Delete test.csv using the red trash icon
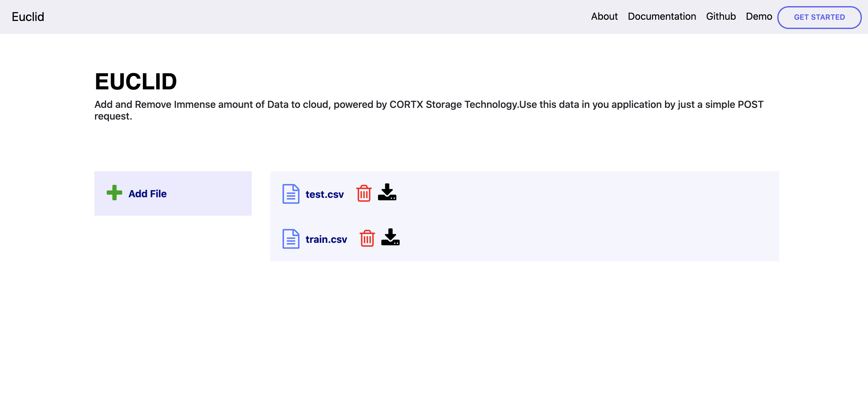Screen dimensions: 868x400 [364, 194]
